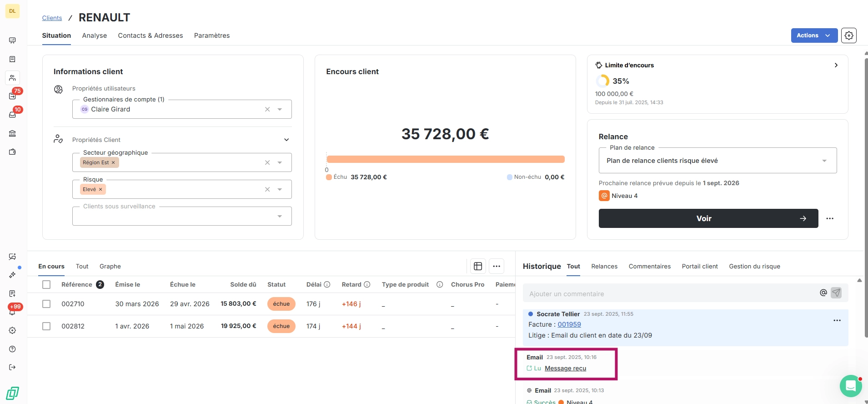868x404 pixels.
Task: Click the Voir button
Action: click(708, 218)
